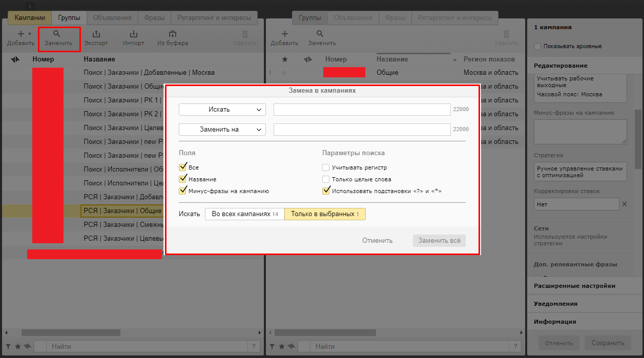Open Ретаргетинг и интересы tab in middle panel

click(455, 18)
